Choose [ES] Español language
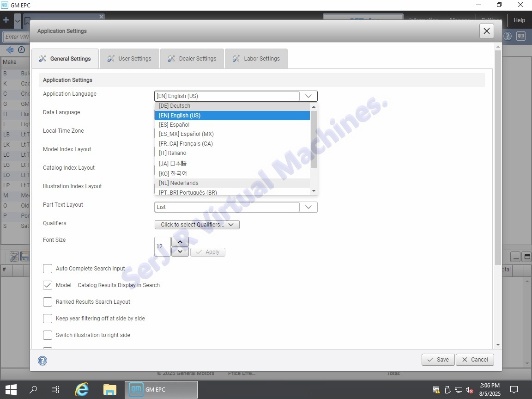Screen dimensions: 532x399 (x=232, y=125)
